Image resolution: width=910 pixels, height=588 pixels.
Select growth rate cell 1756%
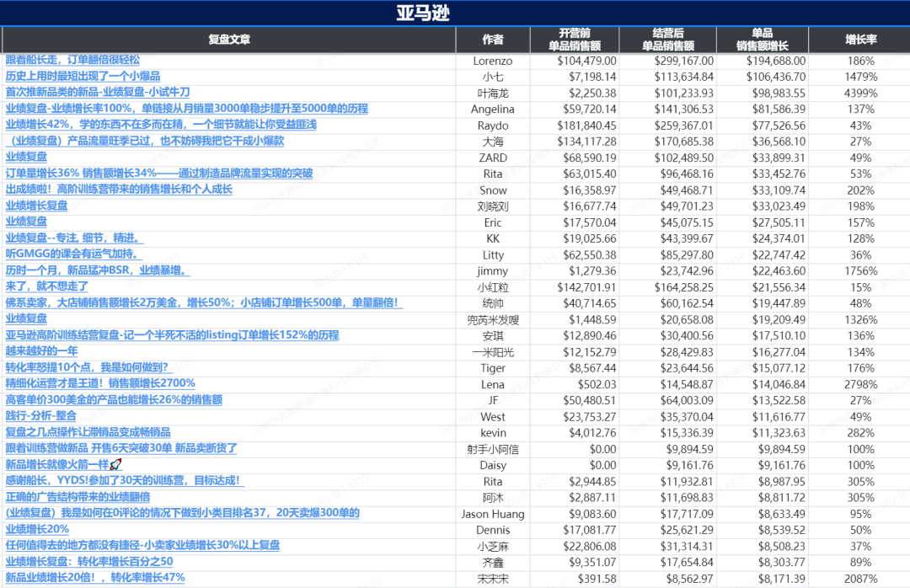coord(860,271)
